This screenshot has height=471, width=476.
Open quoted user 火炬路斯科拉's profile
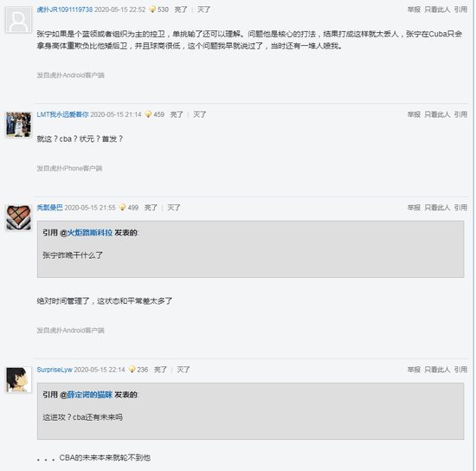pyautogui.click(x=89, y=233)
